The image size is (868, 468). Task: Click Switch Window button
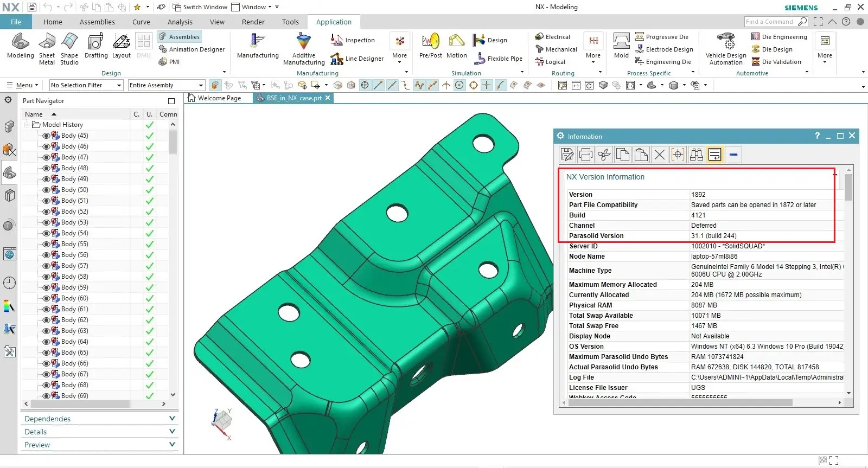click(x=200, y=7)
